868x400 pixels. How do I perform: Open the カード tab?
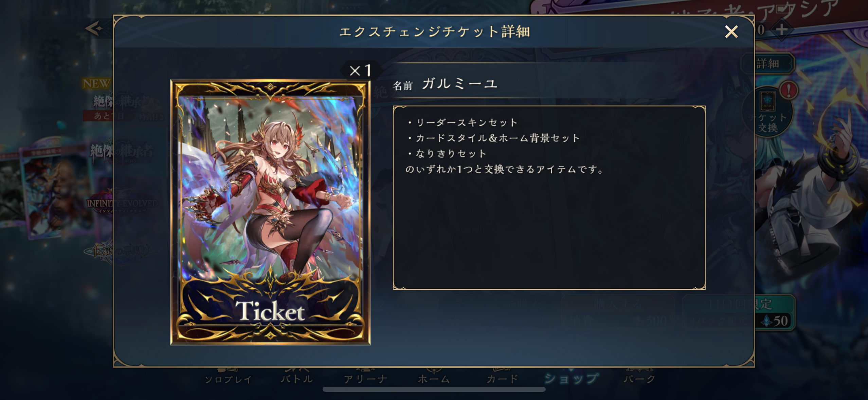click(503, 378)
